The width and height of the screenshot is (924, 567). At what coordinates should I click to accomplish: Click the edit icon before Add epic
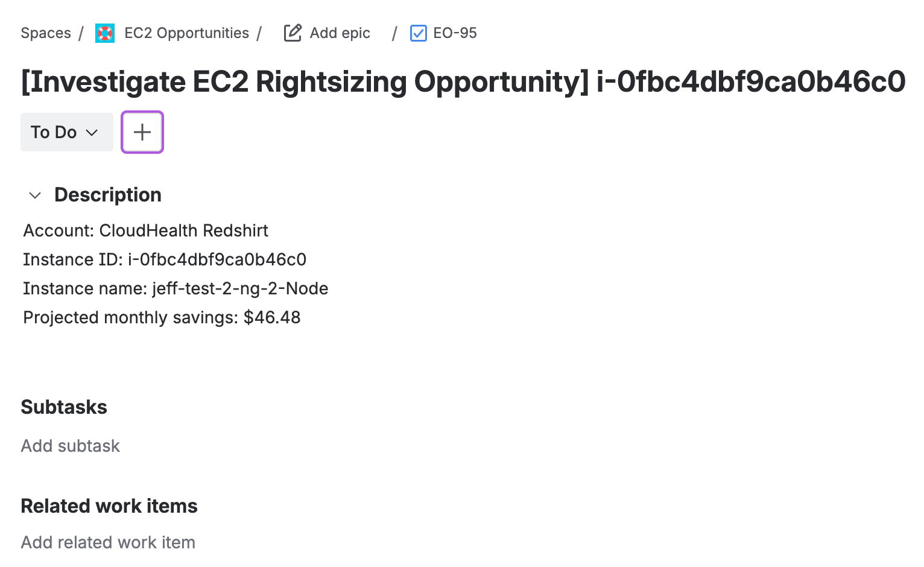point(292,33)
